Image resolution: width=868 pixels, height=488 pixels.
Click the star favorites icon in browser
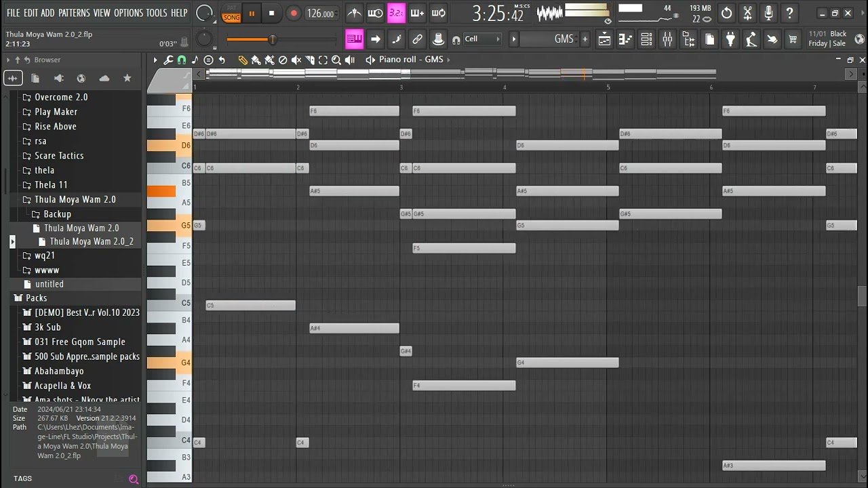[127, 79]
